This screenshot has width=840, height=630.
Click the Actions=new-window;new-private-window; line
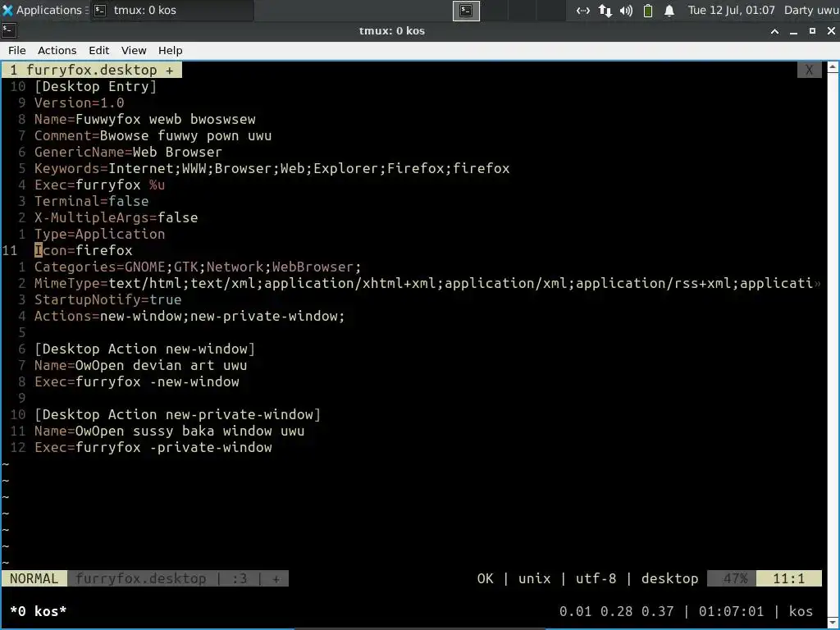point(189,316)
